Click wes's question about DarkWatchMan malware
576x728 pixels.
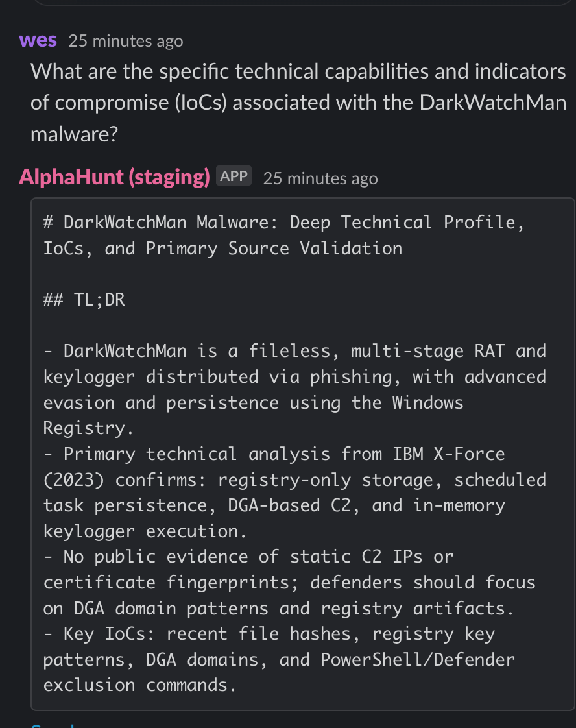click(298, 103)
